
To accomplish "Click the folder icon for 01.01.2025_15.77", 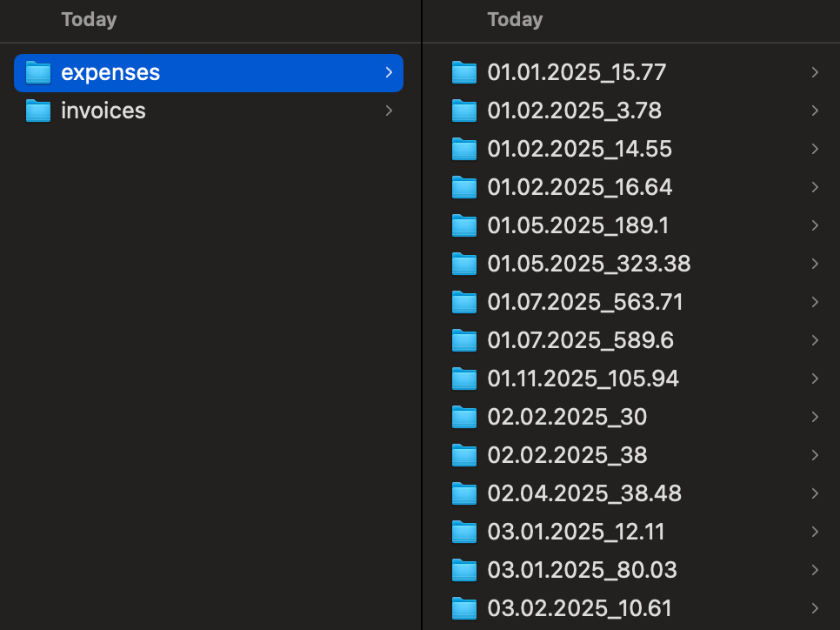I will [463, 72].
